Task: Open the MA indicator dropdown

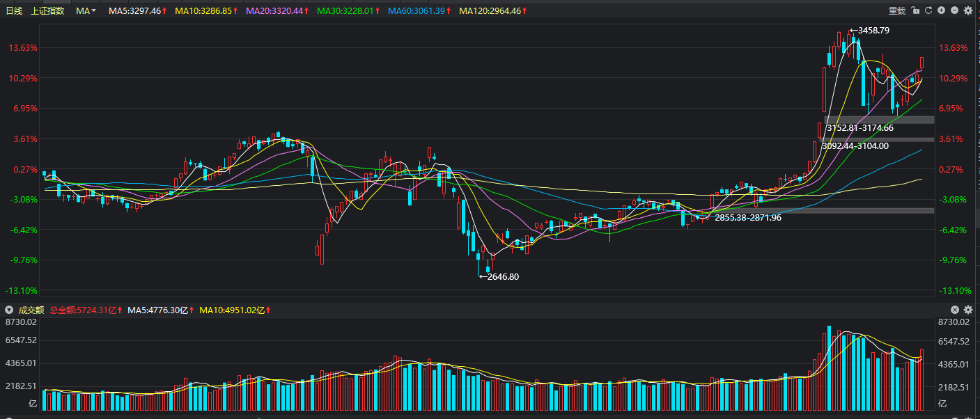Action: tap(86, 11)
